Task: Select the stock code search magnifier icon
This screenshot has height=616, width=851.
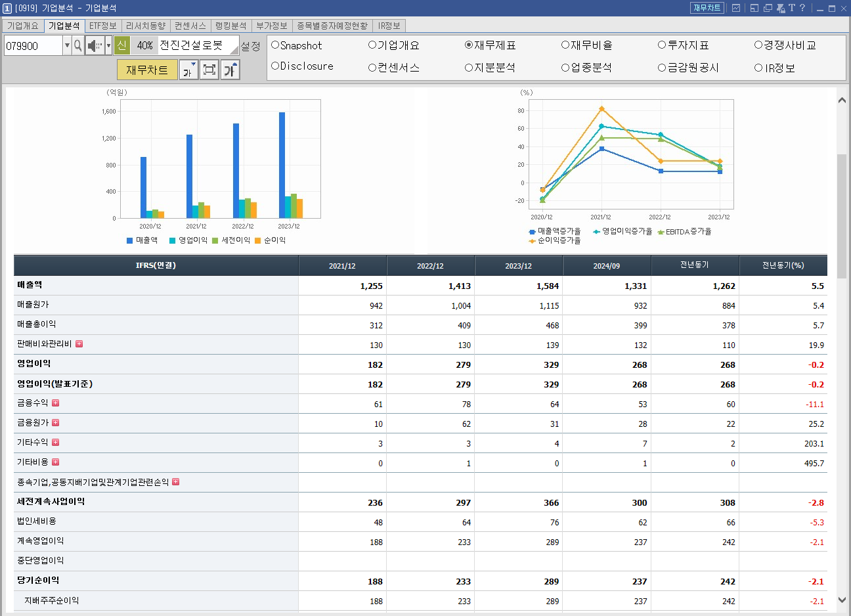Action: tap(78, 47)
